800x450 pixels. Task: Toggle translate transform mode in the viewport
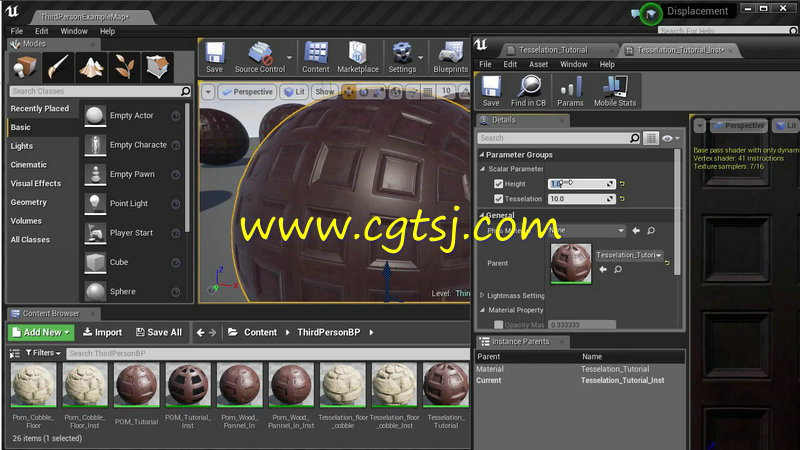(348, 92)
